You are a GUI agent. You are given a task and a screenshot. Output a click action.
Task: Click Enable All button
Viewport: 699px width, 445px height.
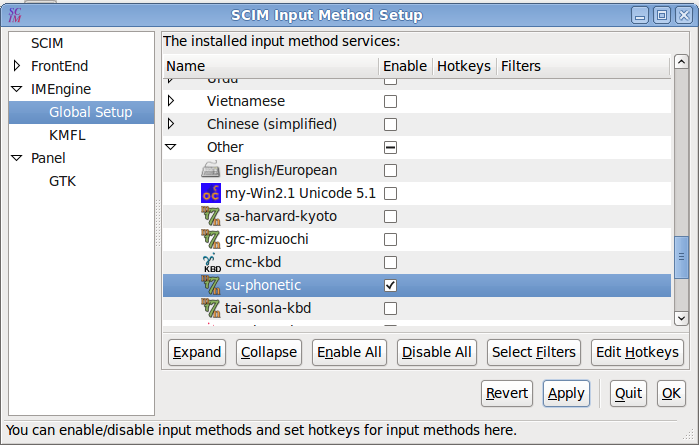[x=349, y=352]
